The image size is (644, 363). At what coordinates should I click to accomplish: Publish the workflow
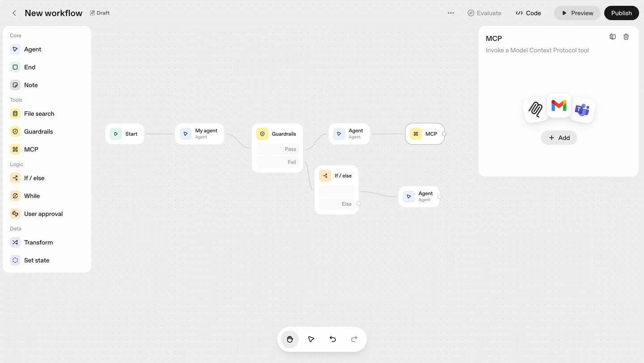tap(622, 13)
